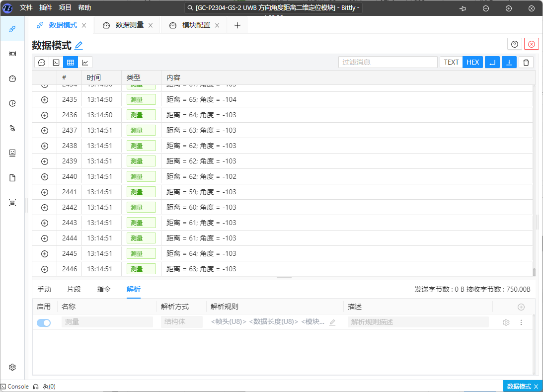
Task: Click the pencil icon beside 数据模式 title
Action: (78, 46)
